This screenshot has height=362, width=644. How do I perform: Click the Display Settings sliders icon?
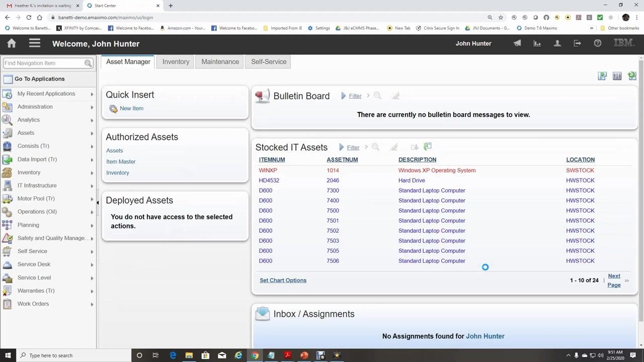coord(617,76)
